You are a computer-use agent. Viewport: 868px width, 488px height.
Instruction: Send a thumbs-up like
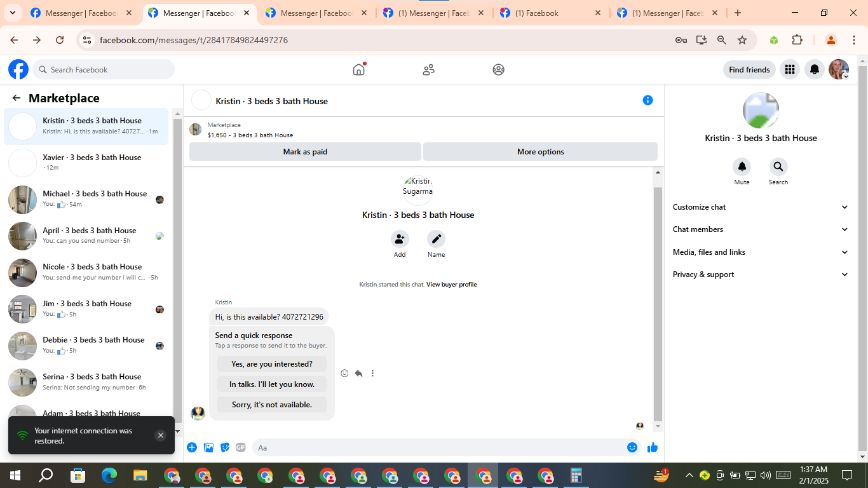(653, 447)
